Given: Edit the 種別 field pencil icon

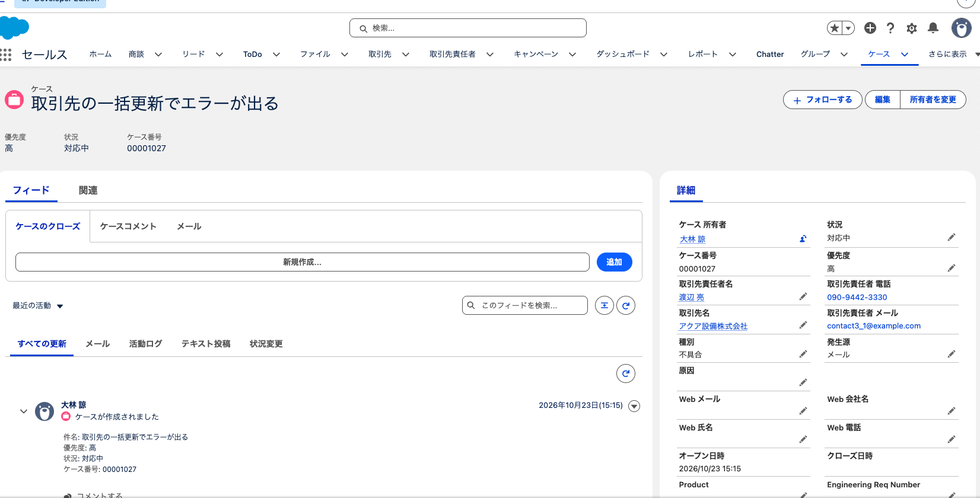Looking at the screenshot, I should click(803, 354).
